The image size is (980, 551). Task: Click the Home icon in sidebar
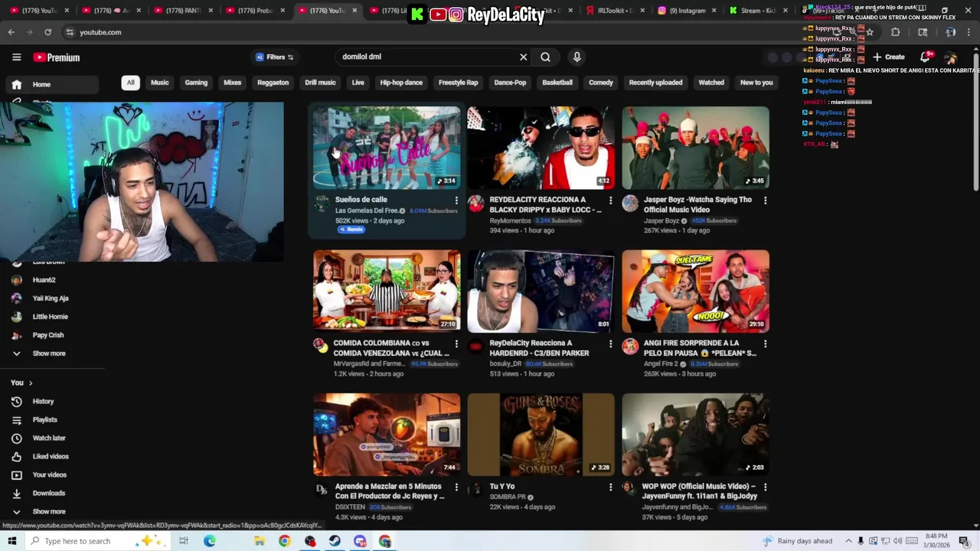click(x=17, y=85)
